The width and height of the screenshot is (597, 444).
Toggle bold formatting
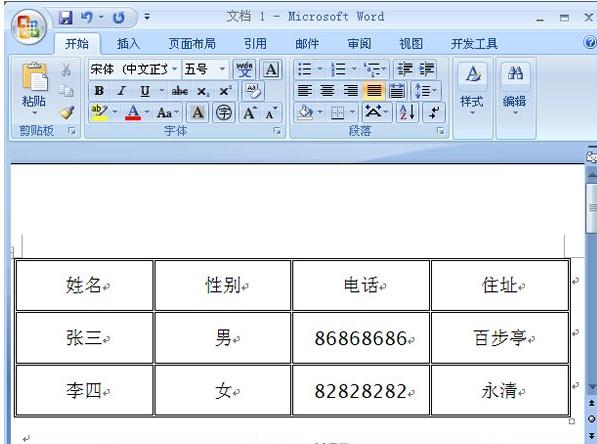coord(99,91)
